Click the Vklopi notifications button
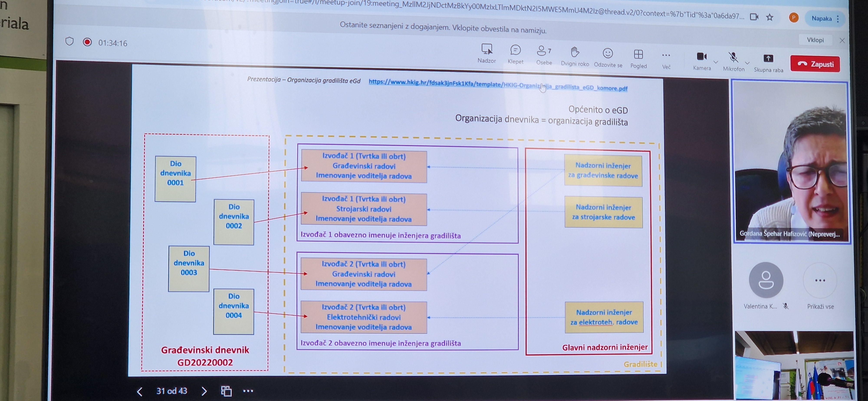Viewport: 868px width, 401px height. 815,40
